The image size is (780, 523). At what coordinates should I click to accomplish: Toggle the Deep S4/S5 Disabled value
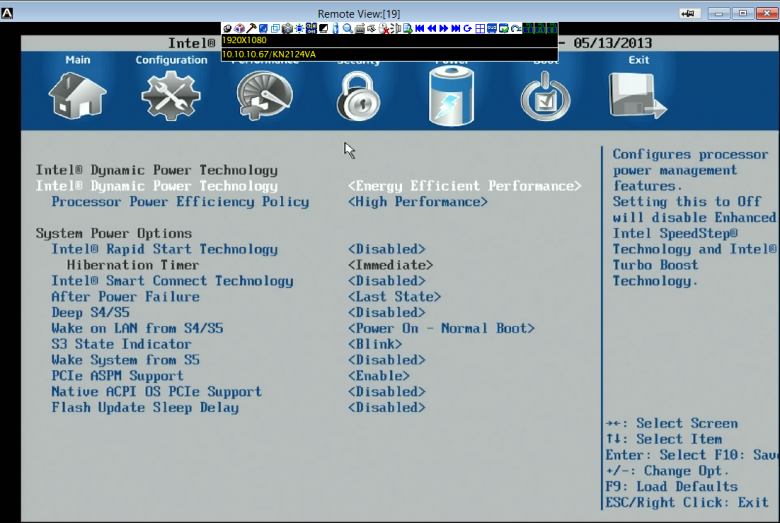point(387,313)
